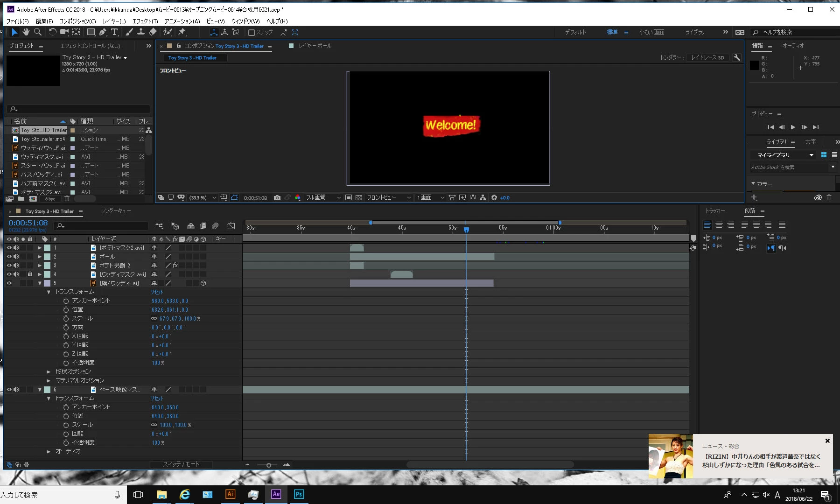
Task: Expand layer 1 ポテトマスク2.avi properties
Action: 40,248
